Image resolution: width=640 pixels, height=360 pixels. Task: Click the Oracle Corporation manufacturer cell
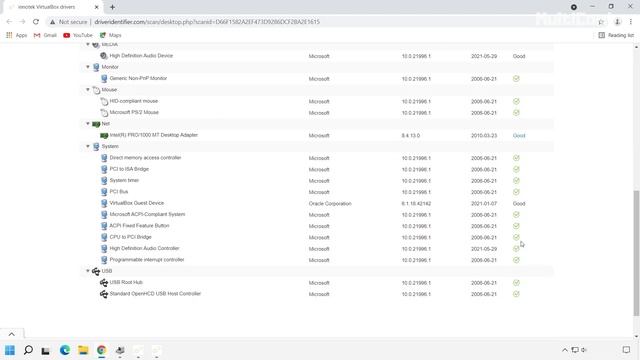[330, 203]
